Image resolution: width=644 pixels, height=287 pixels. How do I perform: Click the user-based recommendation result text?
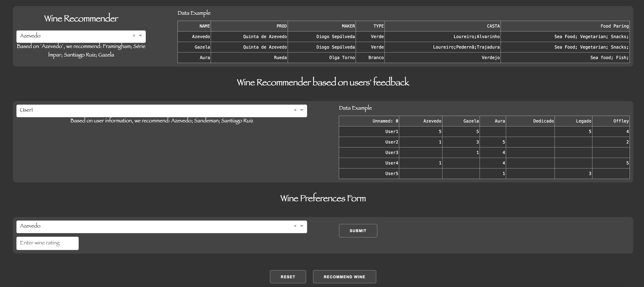162,121
